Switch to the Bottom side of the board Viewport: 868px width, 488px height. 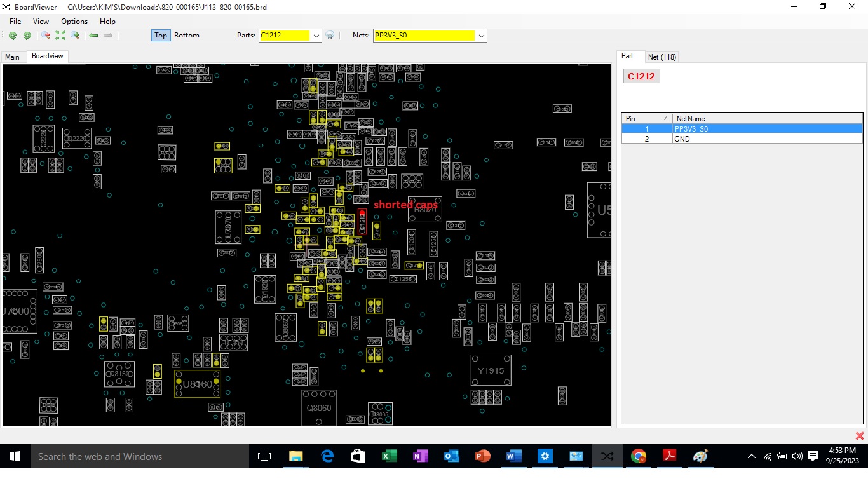click(x=187, y=36)
